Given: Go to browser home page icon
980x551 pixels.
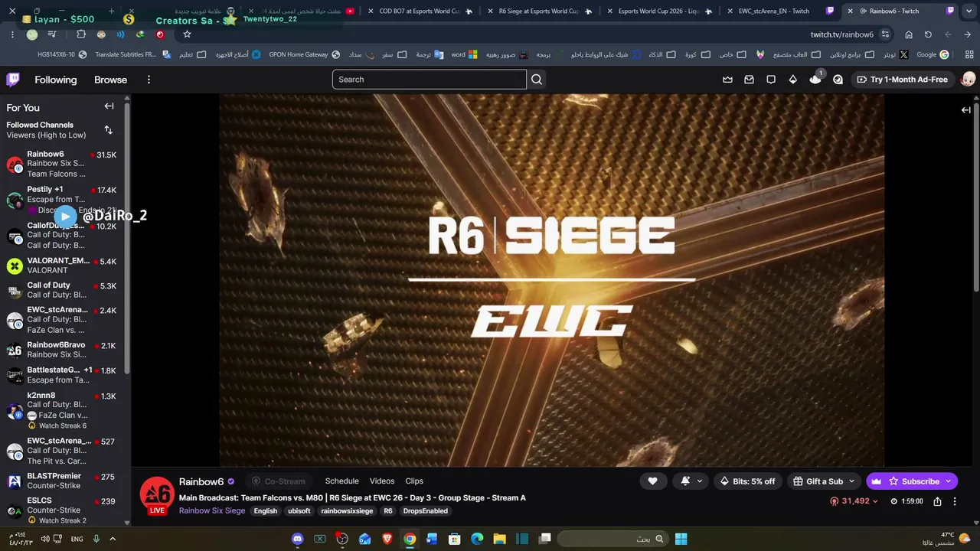Looking at the screenshot, I should click(x=909, y=34).
